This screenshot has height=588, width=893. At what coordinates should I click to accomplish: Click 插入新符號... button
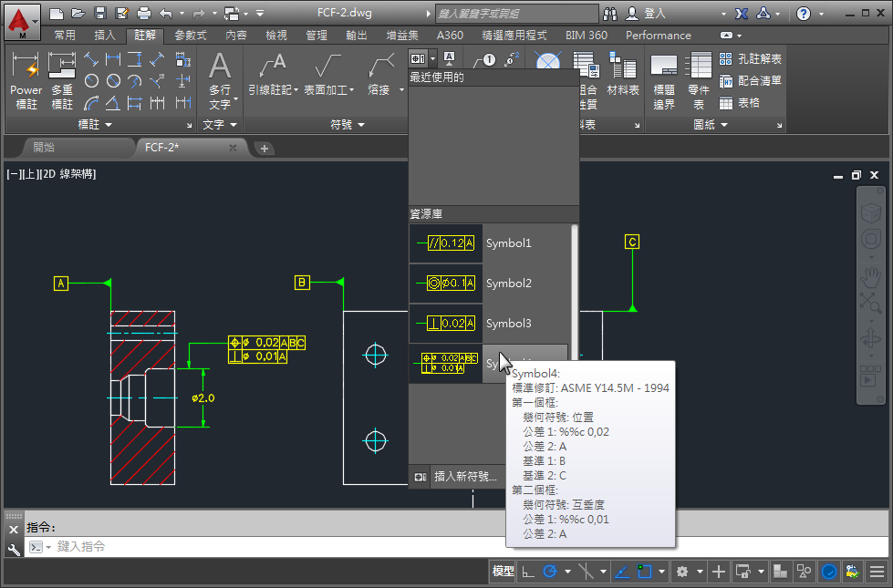pos(457,477)
